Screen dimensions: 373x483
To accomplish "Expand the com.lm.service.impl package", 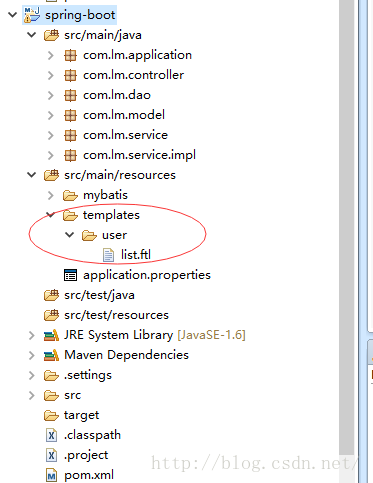I will click(51, 155).
